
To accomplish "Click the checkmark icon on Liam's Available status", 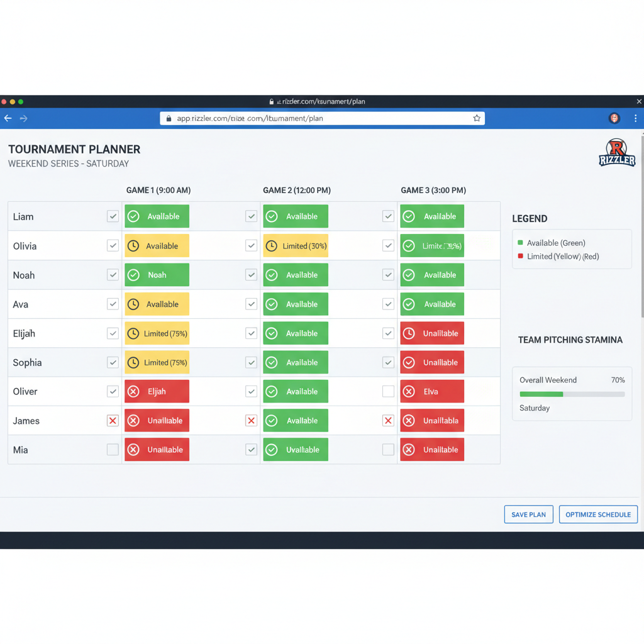I will (x=133, y=216).
